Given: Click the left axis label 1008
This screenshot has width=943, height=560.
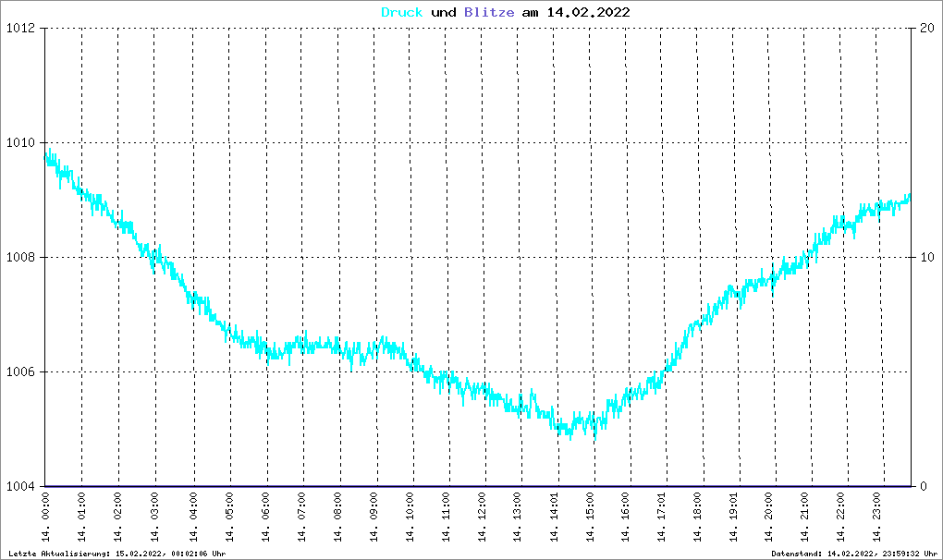Looking at the screenshot, I should [x=20, y=257].
